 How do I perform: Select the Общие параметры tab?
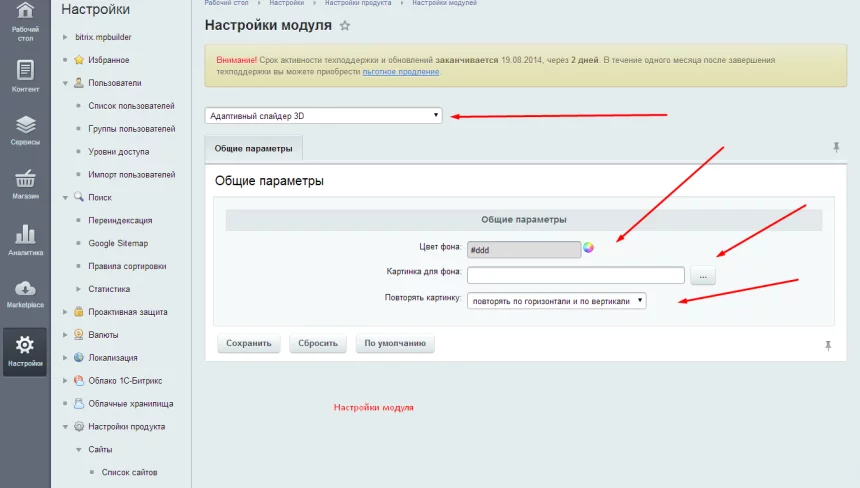tap(253, 148)
